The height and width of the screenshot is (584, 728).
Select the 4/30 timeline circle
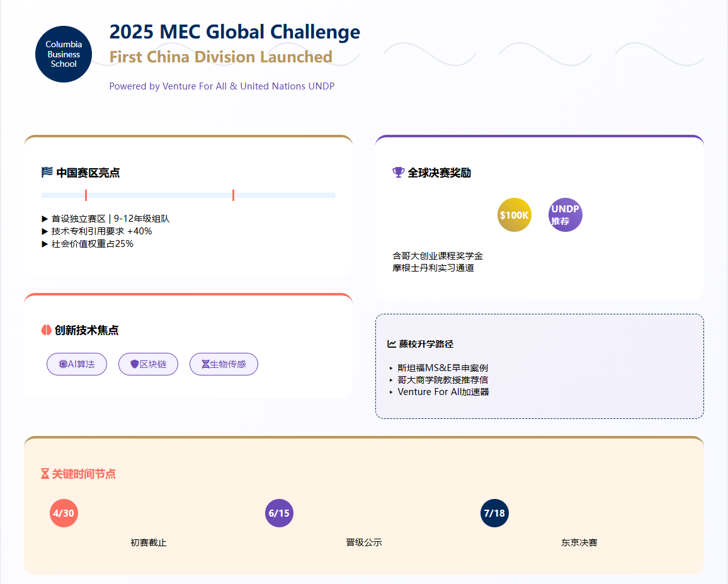pyautogui.click(x=64, y=513)
